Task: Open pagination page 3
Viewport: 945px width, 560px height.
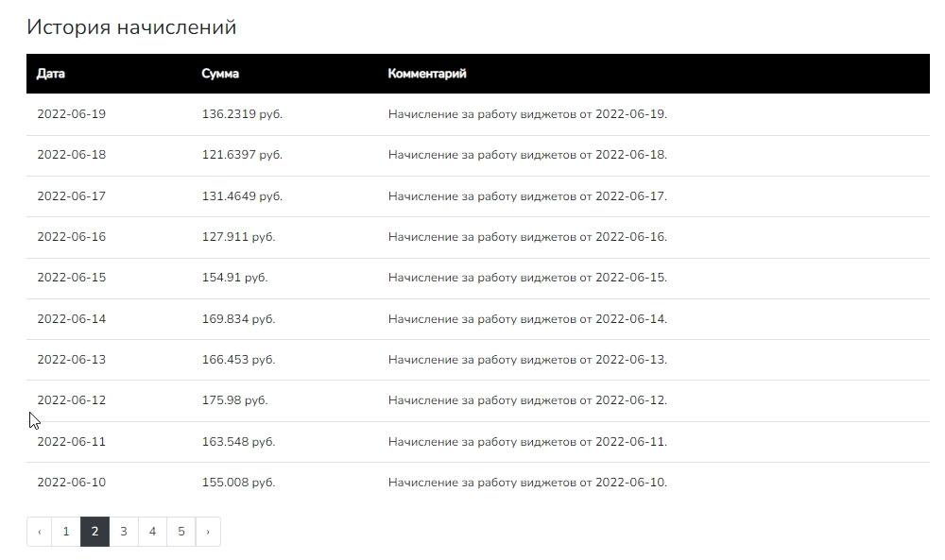Action: (124, 532)
